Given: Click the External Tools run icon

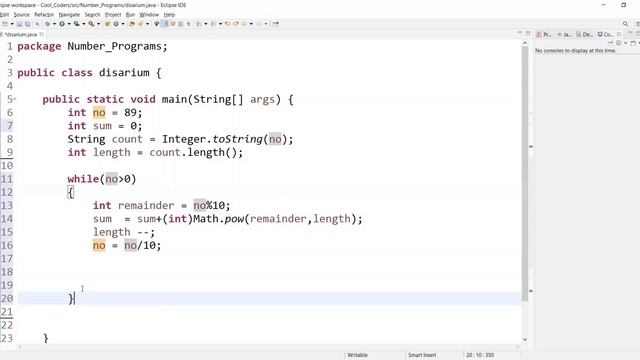Looking at the screenshot, I should (91, 24).
